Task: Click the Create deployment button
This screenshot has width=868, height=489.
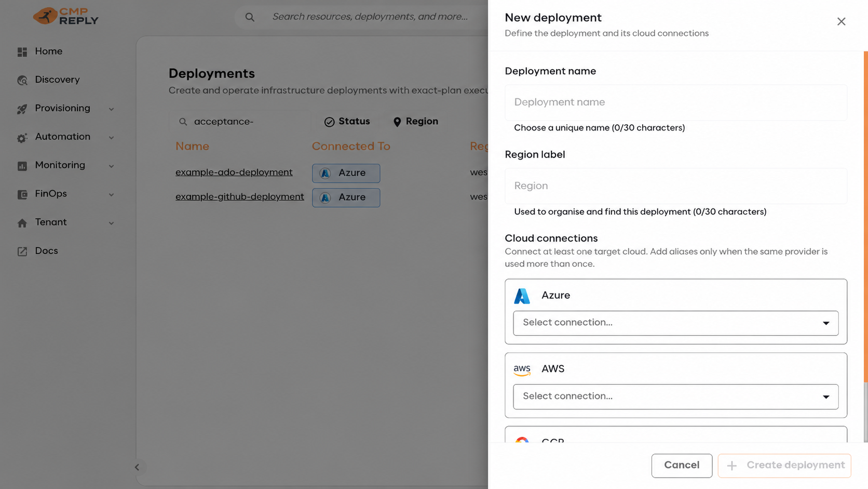Action: point(784,466)
